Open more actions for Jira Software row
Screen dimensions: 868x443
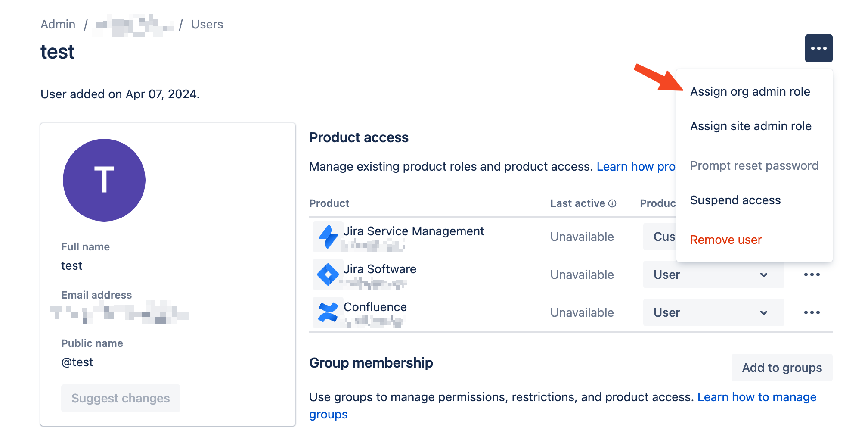812,275
